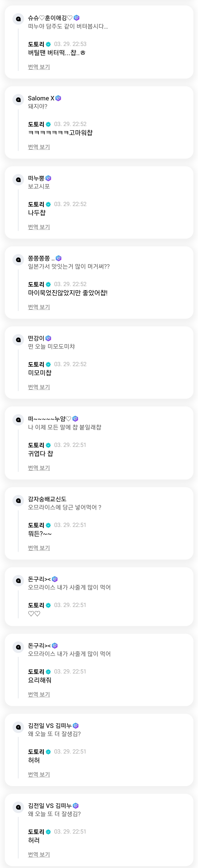This screenshot has width=198, height=868.
Task: Click the avatar icon beside 슈슈♡훈이애킹♡
Action: pos(19,19)
